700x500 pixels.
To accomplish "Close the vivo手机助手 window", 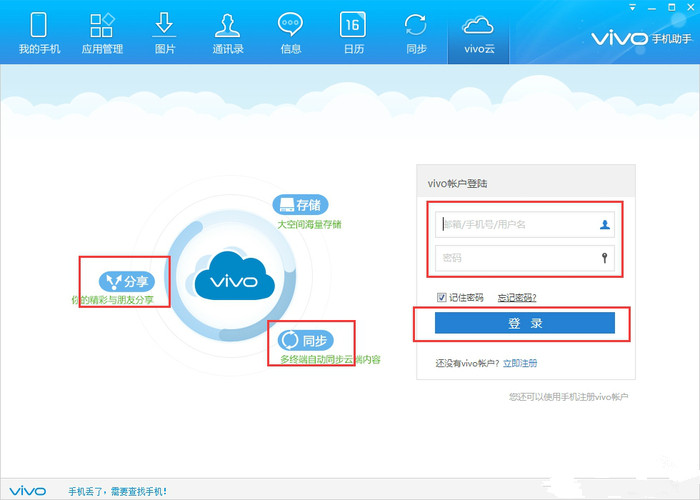I will (x=691, y=8).
